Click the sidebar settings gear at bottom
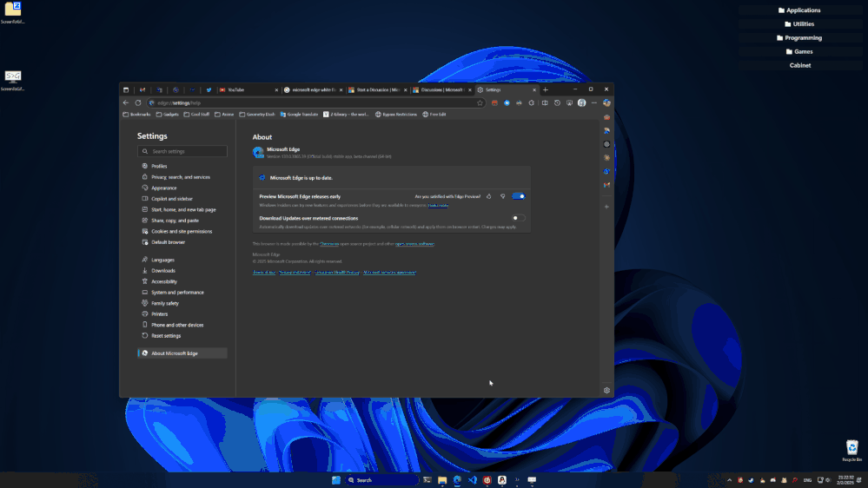 [x=606, y=390]
